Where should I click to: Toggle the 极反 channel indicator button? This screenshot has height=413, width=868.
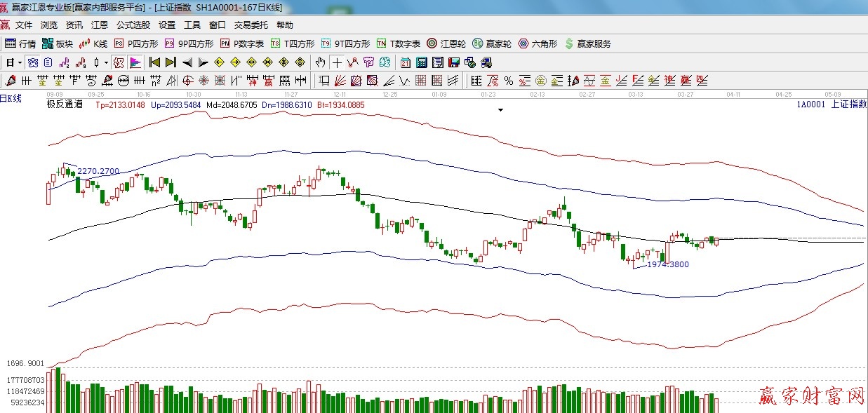pyautogui.click(x=119, y=62)
